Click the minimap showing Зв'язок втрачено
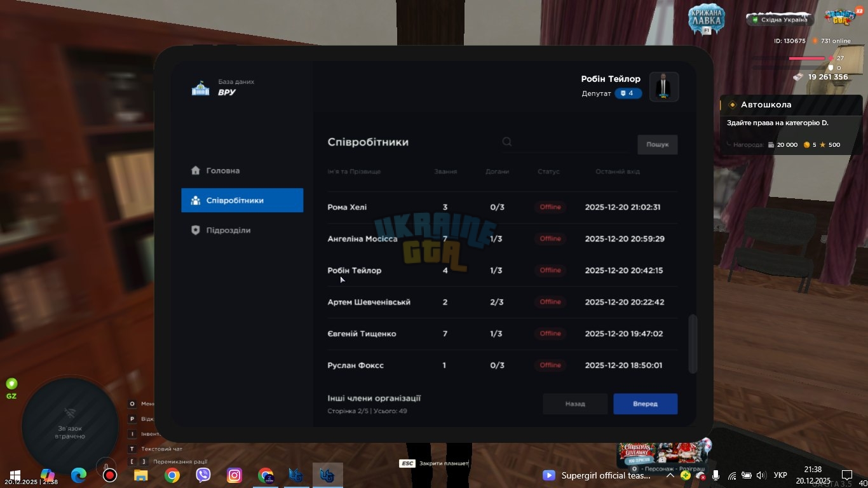 (70, 426)
